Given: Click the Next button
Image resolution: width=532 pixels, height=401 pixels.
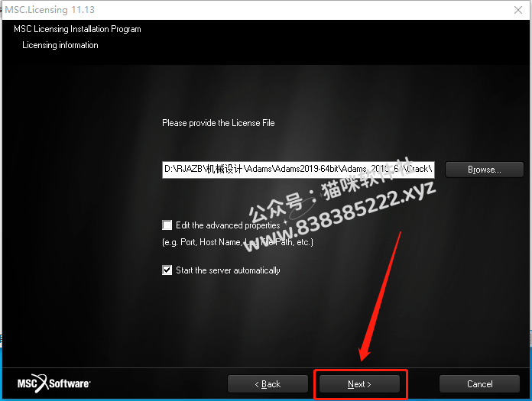Looking at the screenshot, I should (359, 383).
